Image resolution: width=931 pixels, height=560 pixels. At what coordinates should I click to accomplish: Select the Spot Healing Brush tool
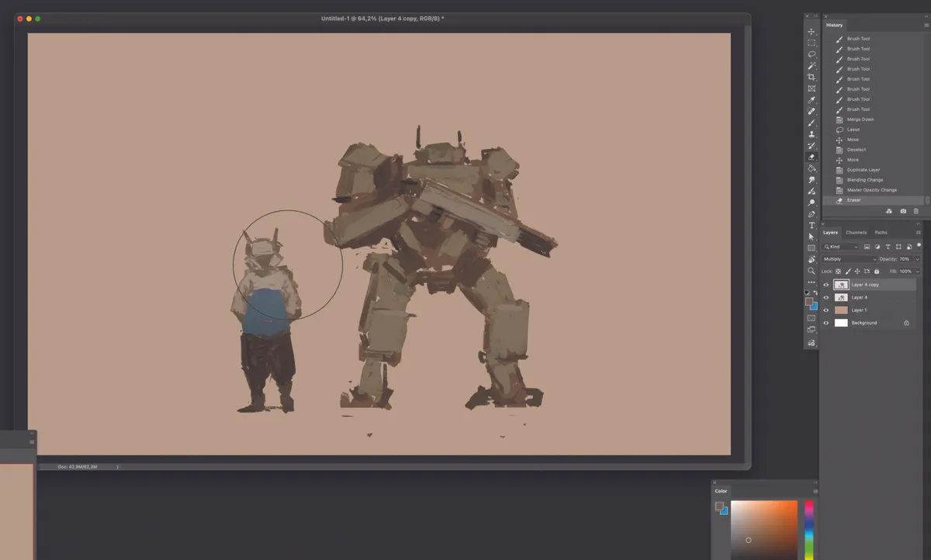tap(812, 112)
